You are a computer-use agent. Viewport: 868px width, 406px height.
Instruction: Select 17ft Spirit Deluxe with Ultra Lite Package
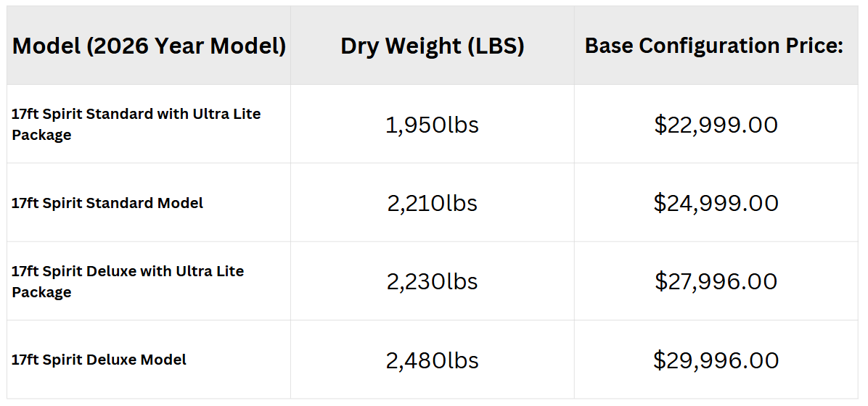coord(128,281)
